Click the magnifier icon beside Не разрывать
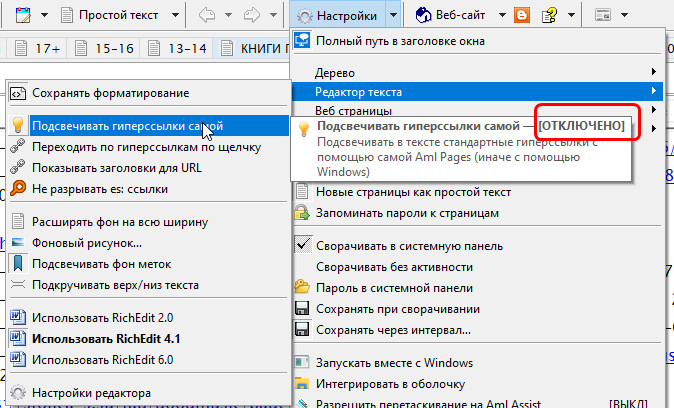 pyautogui.click(x=18, y=188)
